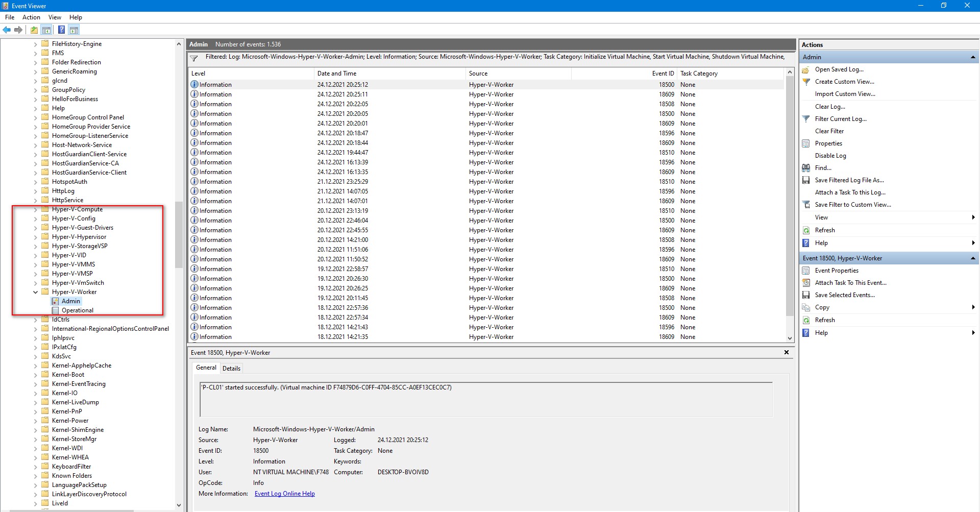The image size is (980, 512).
Task: Expand the View submenu arrow in Actions
Action: 973,217
